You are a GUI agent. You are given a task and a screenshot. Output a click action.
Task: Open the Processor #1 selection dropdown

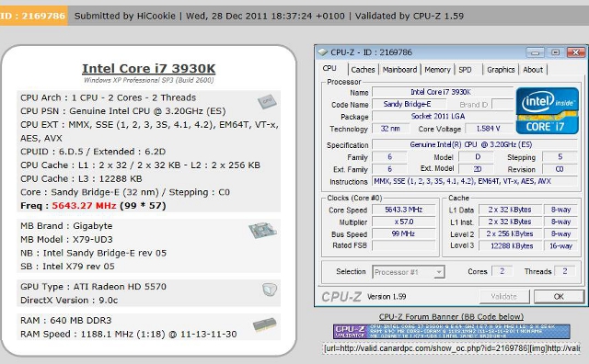coord(409,272)
